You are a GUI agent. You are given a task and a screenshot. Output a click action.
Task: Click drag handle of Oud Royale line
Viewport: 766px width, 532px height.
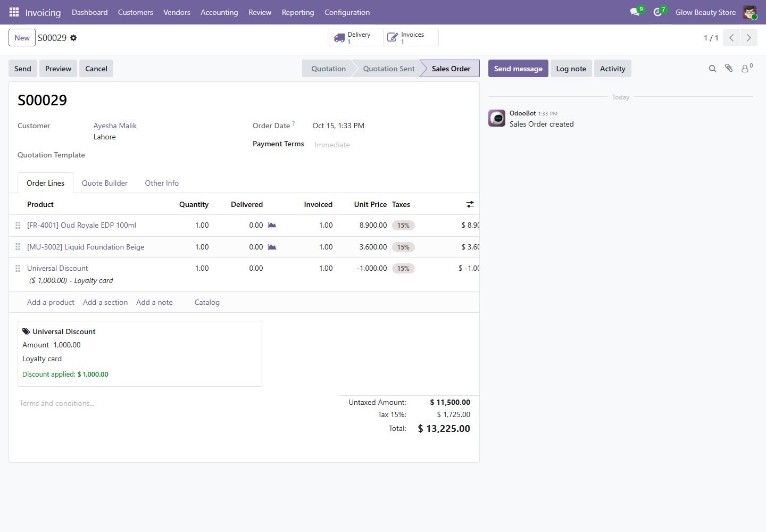18,226
